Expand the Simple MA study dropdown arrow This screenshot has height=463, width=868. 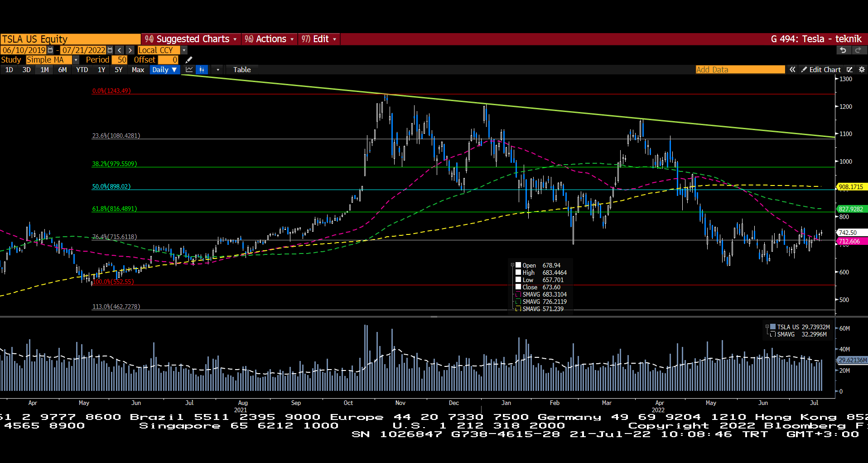coord(76,60)
